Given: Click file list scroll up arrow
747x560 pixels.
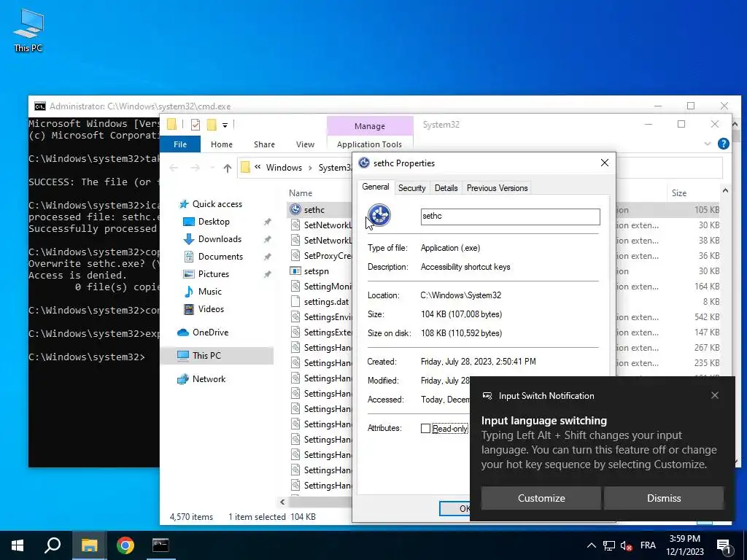Looking at the screenshot, I should 725,190.
